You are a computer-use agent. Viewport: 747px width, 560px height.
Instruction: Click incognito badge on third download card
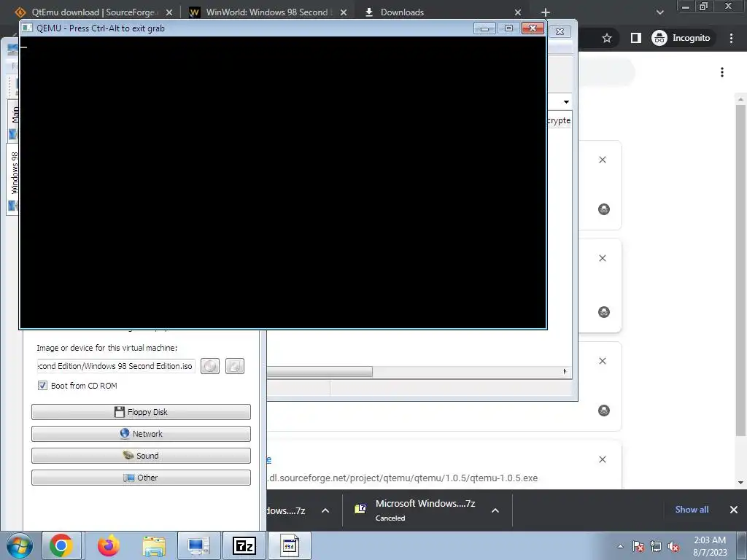pos(603,411)
